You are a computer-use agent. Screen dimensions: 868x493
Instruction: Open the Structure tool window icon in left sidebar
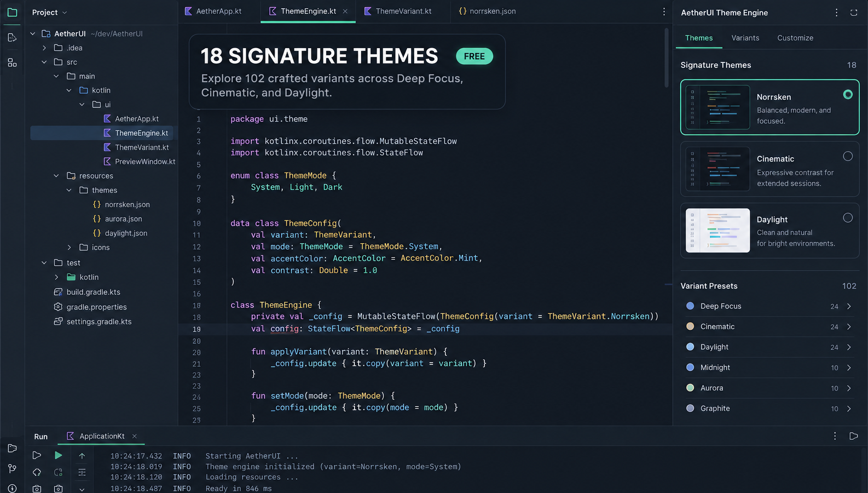coord(12,37)
